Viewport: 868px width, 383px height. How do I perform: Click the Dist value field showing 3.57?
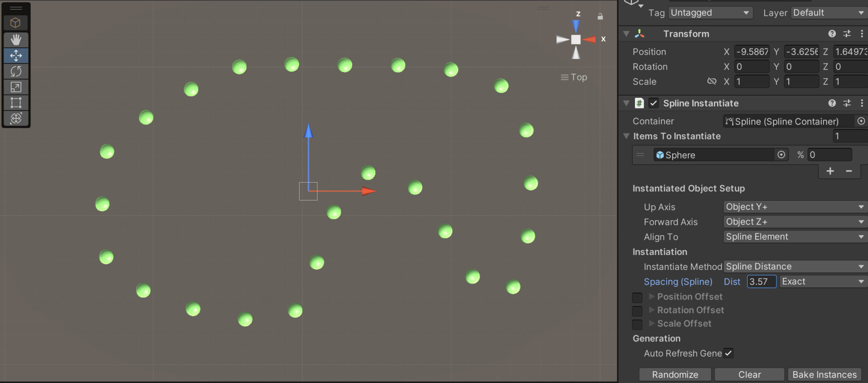(x=761, y=281)
